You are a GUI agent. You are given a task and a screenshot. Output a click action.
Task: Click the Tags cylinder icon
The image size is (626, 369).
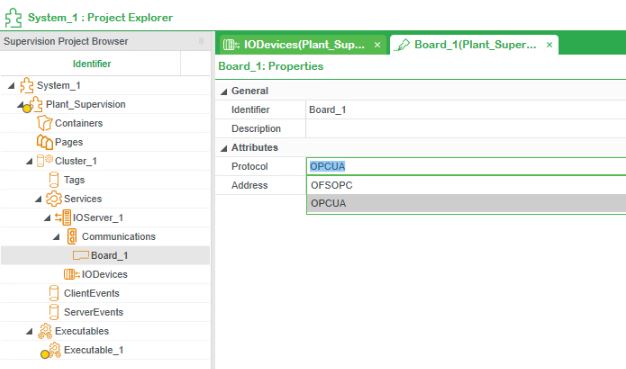coord(54,180)
